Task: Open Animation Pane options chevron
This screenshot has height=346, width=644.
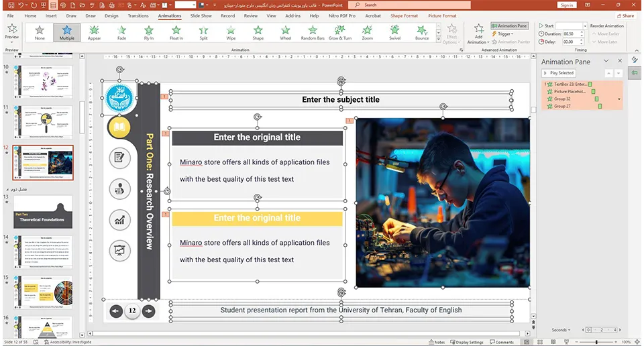Action: (606, 61)
